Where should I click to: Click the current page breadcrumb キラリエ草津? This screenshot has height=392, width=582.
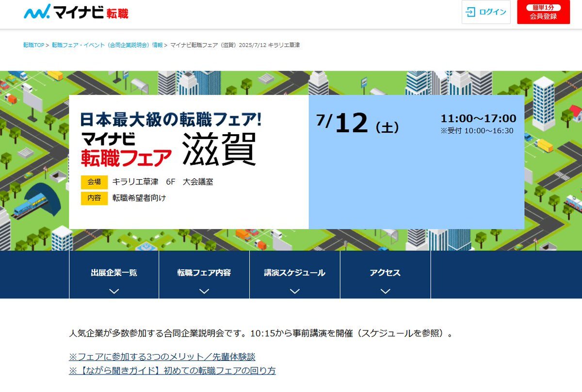[235, 45]
